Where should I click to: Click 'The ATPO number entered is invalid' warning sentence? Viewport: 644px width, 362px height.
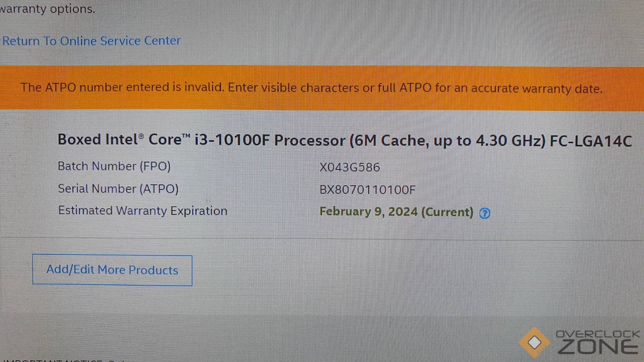pyautogui.click(x=122, y=87)
